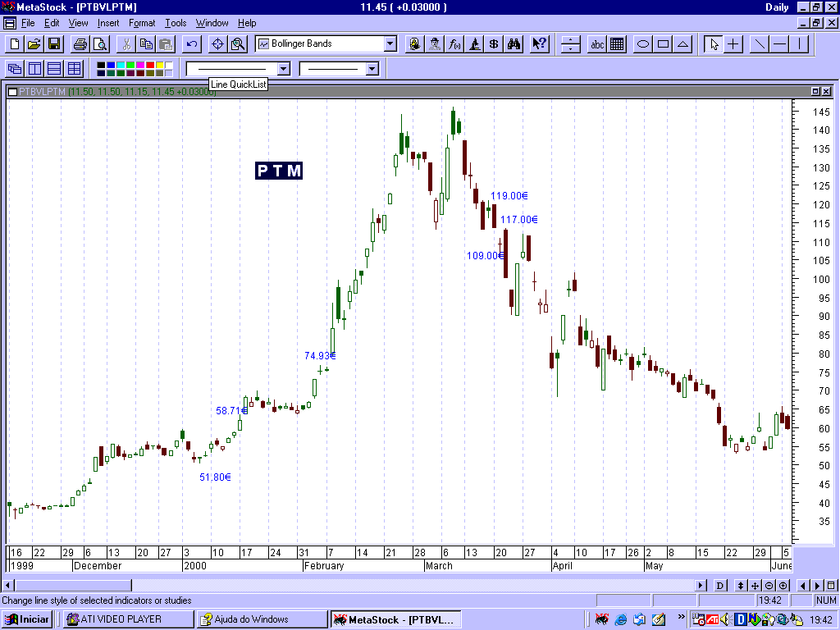Open the File menu
Screen dimensions: 840x630
(x=27, y=23)
